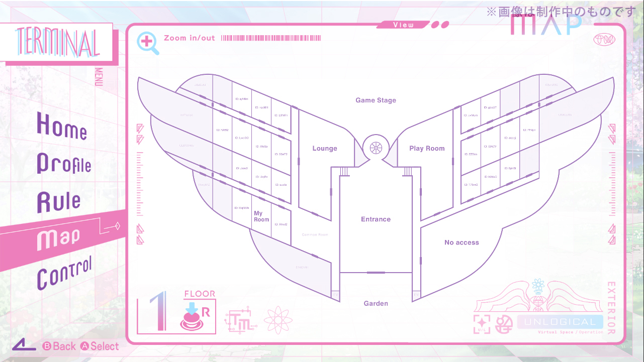The height and width of the screenshot is (362, 644).
Task: Click the back triangle icon at bottom-left
Action: (25, 345)
